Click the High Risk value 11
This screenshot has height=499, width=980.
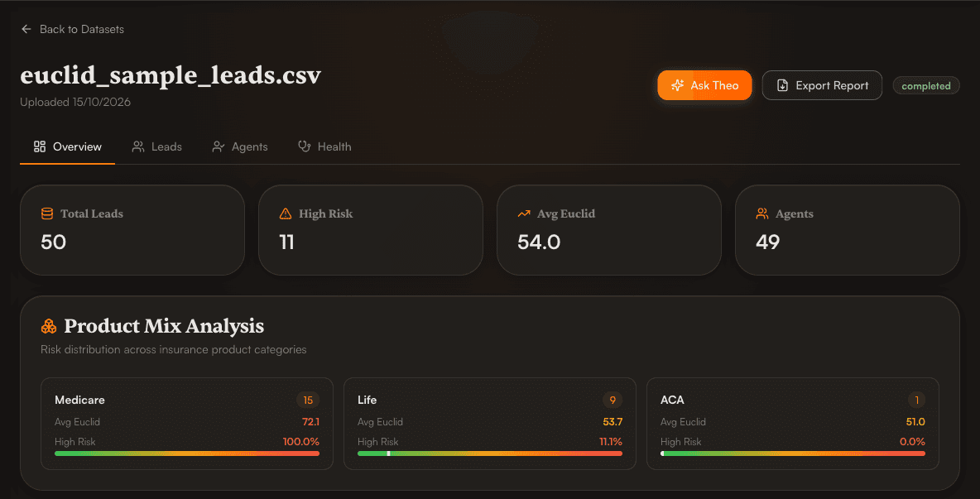click(x=286, y=242)
